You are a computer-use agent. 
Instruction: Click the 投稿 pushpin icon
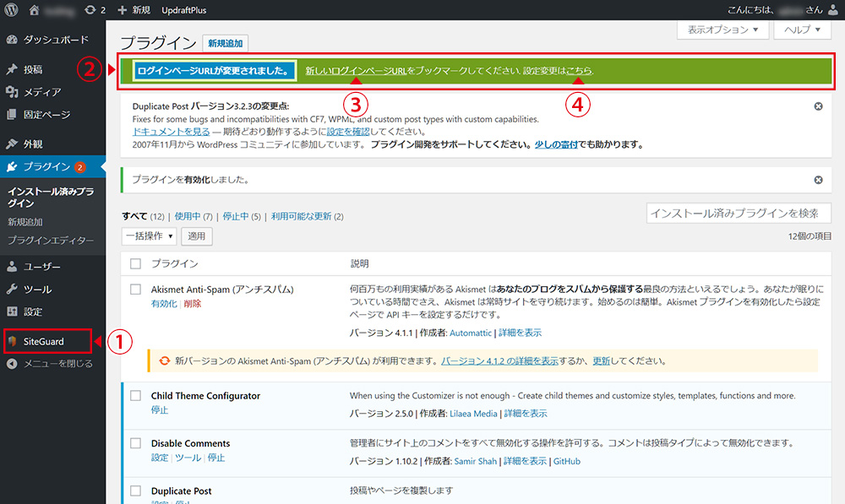(x=12, y=69)
